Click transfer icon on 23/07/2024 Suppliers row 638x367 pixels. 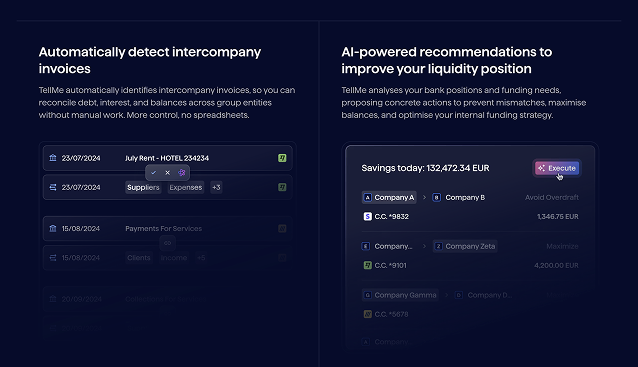click(x=53, y=187)
